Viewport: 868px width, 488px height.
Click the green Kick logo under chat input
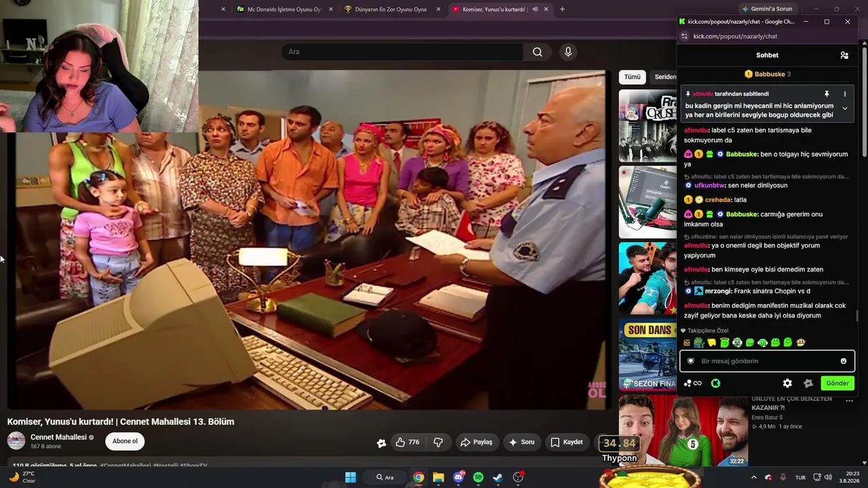[x=715, y=384]
